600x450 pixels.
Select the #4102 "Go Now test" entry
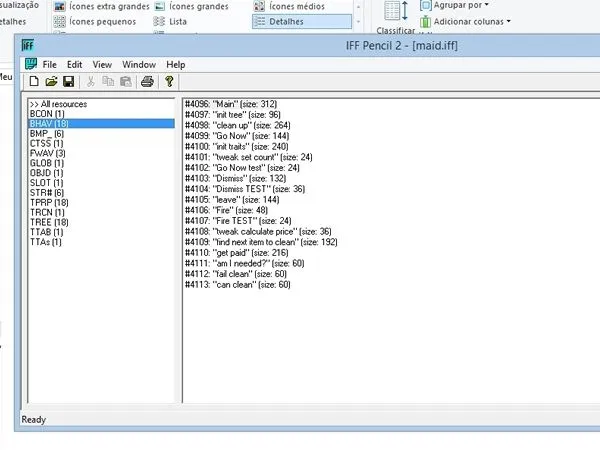pyautogui.click(x=242, y=168)
